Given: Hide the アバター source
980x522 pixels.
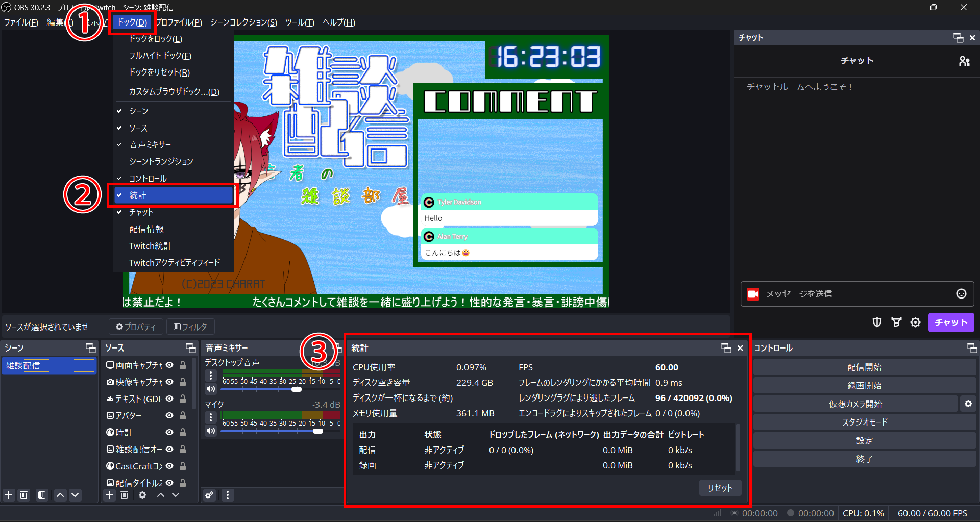Looking at the screenshot, I should pyautogui.click(x=169, y=415).
